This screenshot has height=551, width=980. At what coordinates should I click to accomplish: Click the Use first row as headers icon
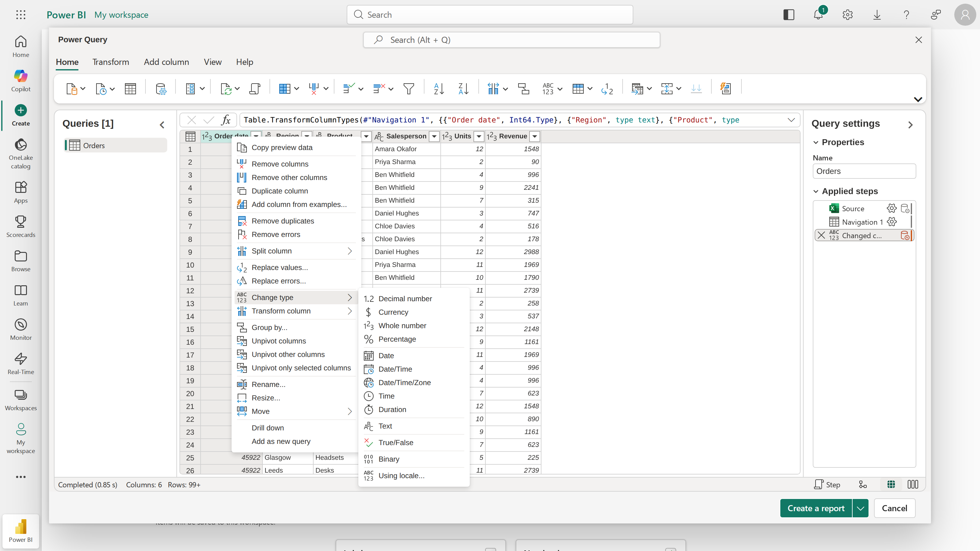click(x=578, y=88)
